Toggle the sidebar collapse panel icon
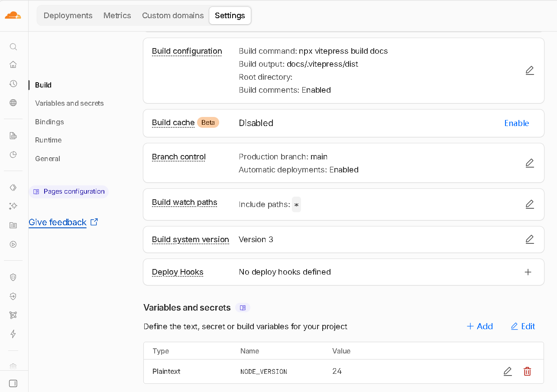The height and width of the screenshot is (392, 557). [13, 383]
